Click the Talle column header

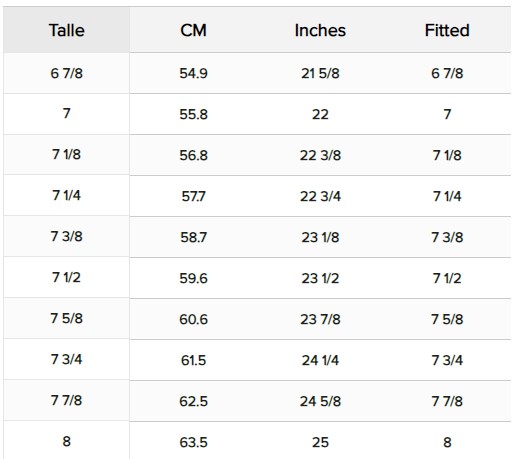coord(67,30)
